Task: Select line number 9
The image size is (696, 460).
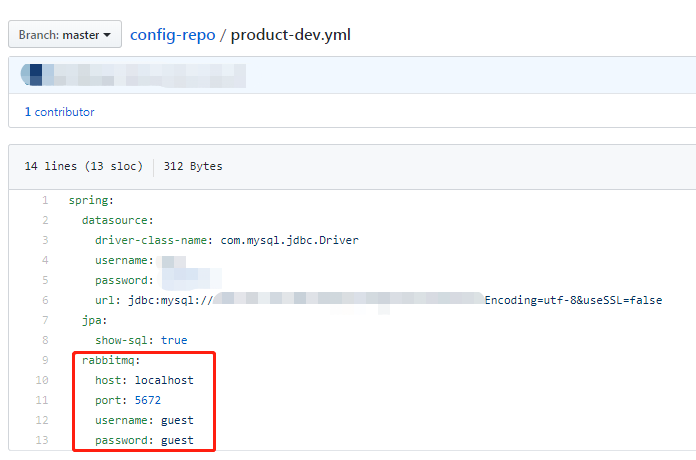Action: (x=45, y=360)
